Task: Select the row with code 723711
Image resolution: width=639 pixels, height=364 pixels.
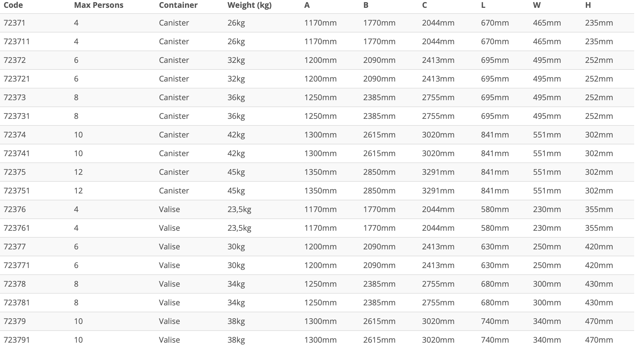Action: [x=17, y=42]
